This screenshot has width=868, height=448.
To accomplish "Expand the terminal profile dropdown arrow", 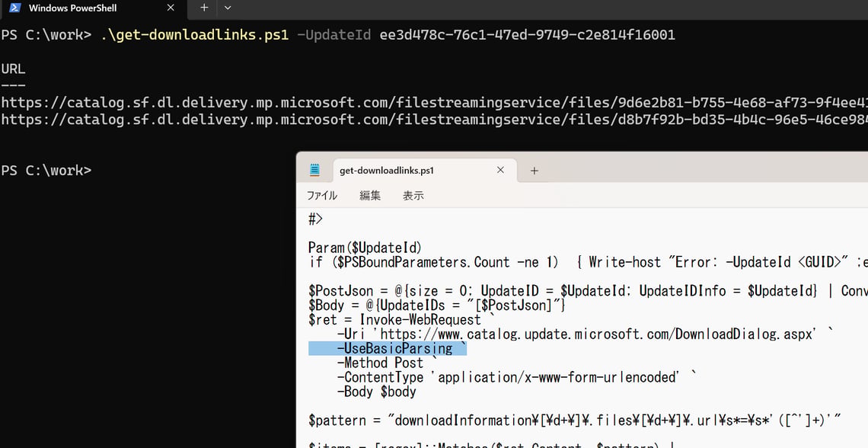I will coord(228,8).
